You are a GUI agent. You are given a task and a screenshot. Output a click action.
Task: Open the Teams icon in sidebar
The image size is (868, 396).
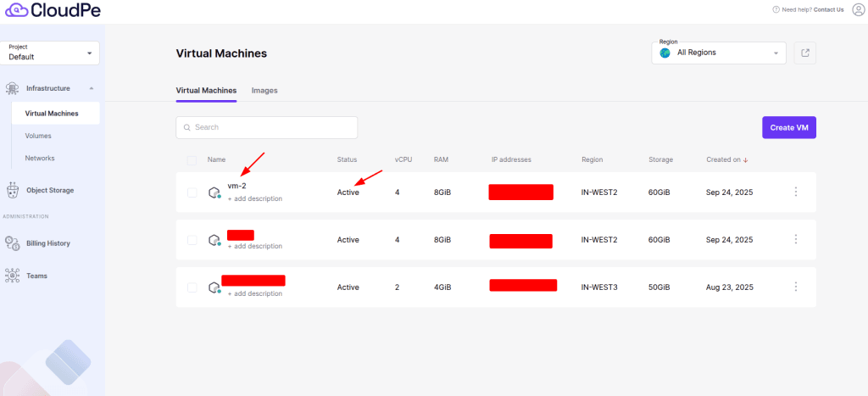12,276
